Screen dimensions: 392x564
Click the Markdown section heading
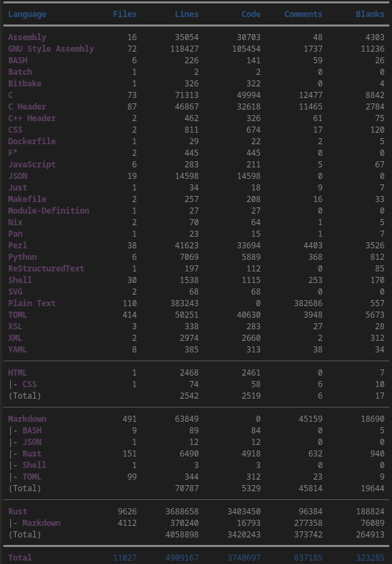tap(27, 418)
